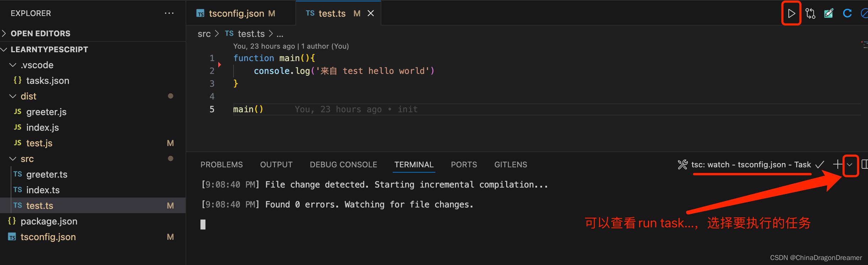Click the green pencil edit icon

829,13
